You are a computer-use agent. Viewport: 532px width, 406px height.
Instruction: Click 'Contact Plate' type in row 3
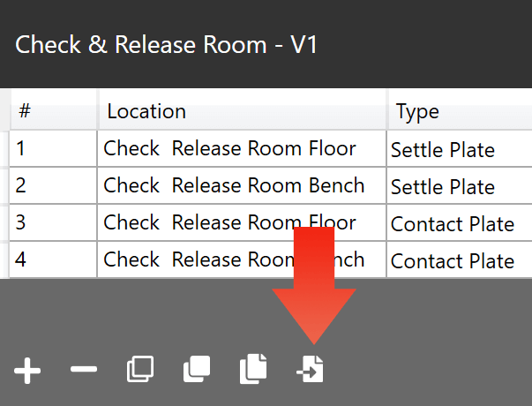point(453,224)
